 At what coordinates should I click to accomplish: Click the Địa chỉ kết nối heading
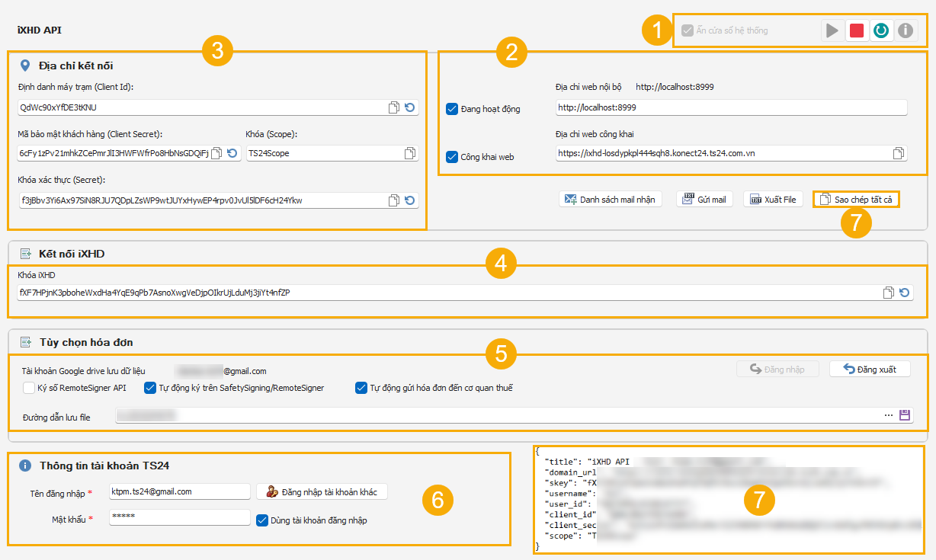[76, 66]
